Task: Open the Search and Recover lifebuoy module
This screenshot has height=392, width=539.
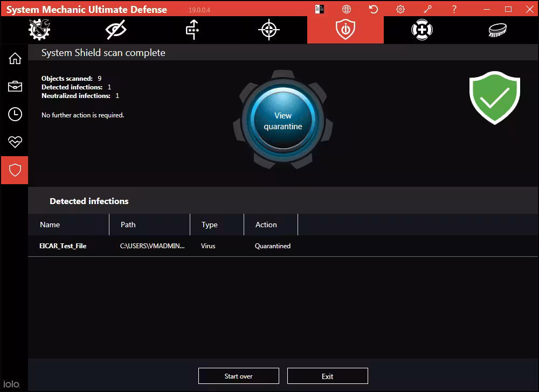Action: coord(422,30)
